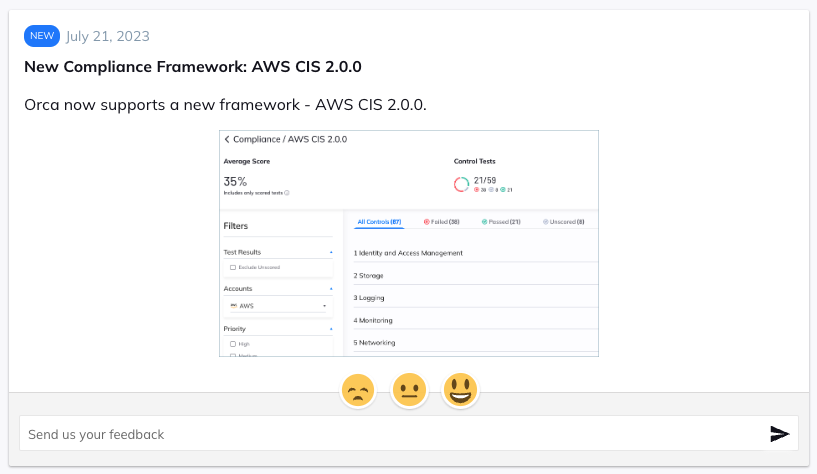Click the row '2 Storage'
Image resolution: width=817 pixels, height=474 pixels.
pos(475,275)
